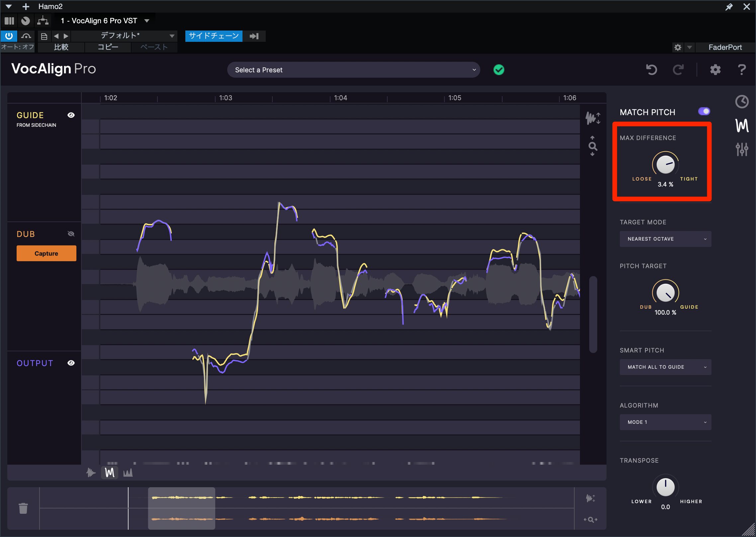Click the 3.4 % Max Difference value
The image size is (756, 537).
pyautogui.click(x=665, y=184)
